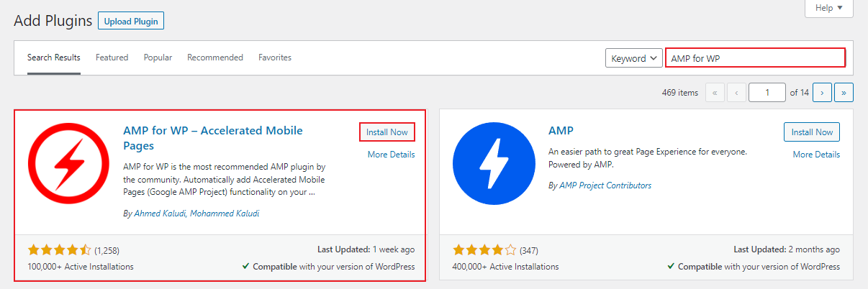Go to next page of results
The width and height of the screenshot is (868, 289).
[821, 93]
